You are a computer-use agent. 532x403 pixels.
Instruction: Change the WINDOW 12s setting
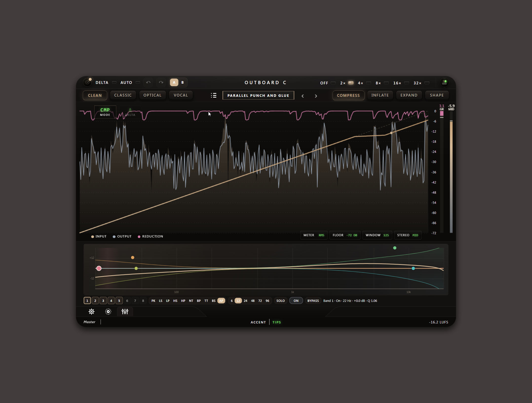[x=377, y=235]
